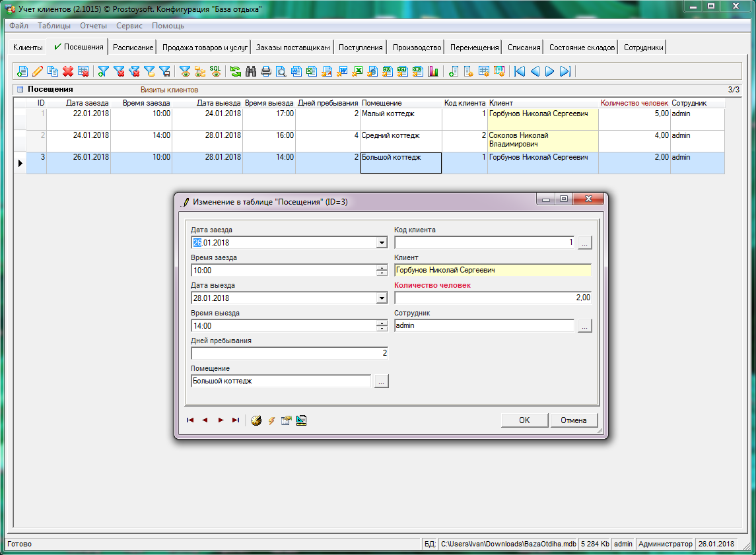Open the Дата выезда calendar dropdown

click(382, 298)
